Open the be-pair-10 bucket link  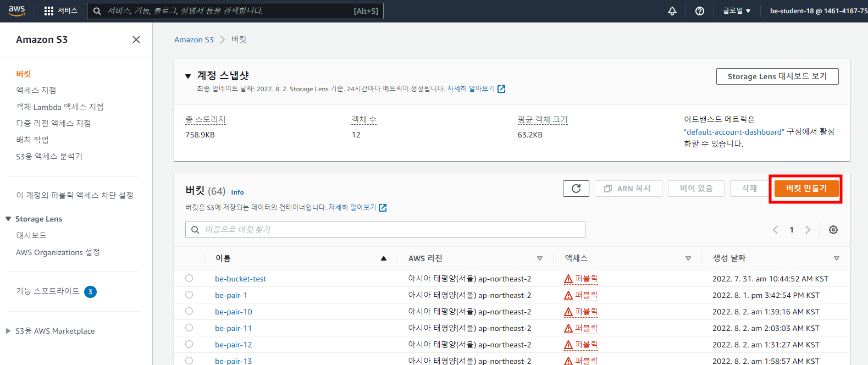(x=234, y=312)
